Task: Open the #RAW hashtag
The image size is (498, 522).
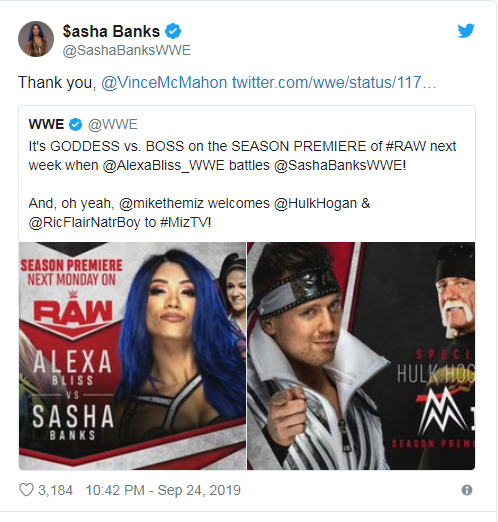Action: point(406,146)
